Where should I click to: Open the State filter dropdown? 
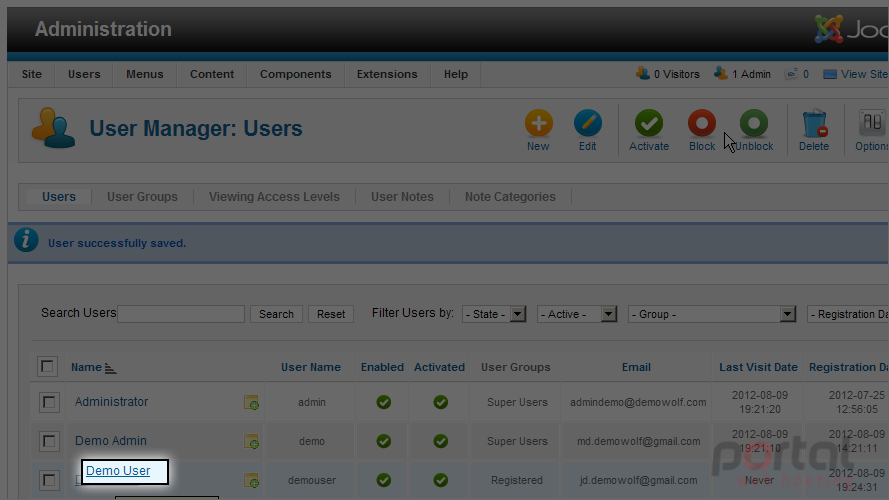494,314
